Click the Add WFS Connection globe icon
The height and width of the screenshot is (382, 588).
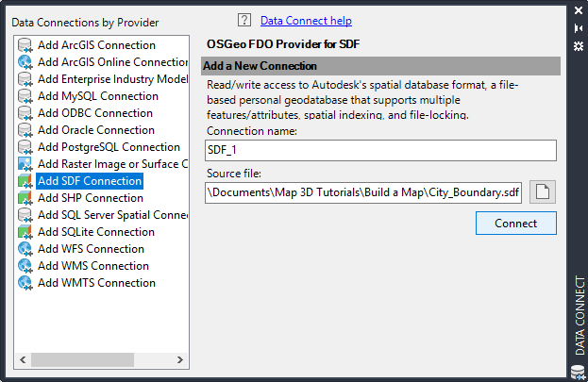coord(25,249)
